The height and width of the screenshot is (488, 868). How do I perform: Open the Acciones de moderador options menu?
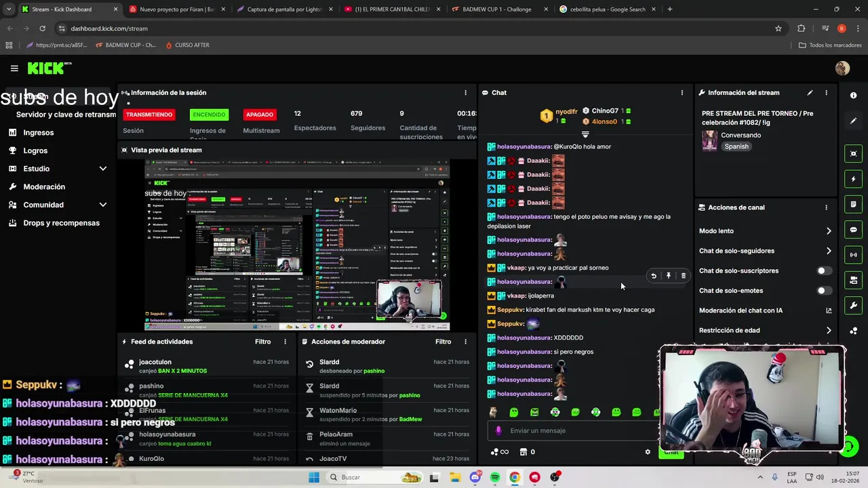click(x=465, y=342)
